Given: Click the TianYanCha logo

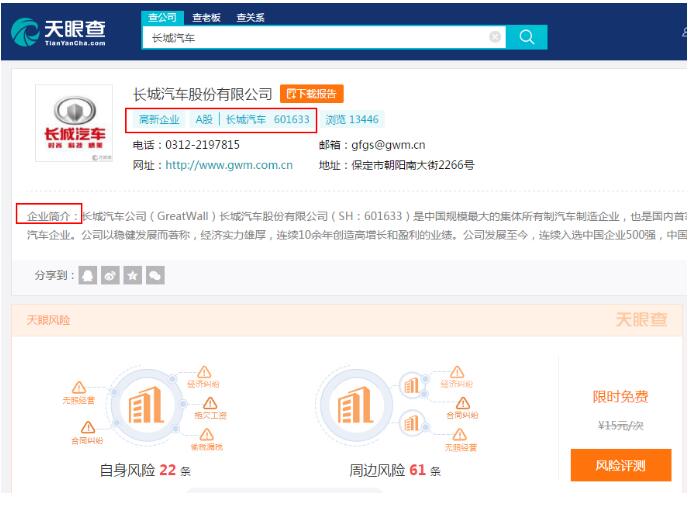Looking at the screenshot, I should pyautogui.click(x=58, y=32).
